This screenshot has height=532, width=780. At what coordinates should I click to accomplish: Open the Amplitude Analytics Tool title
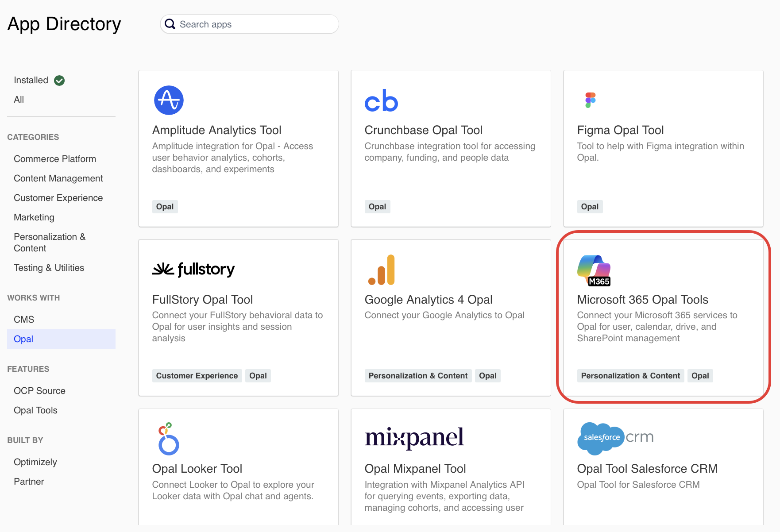click(x=216, y=130)
